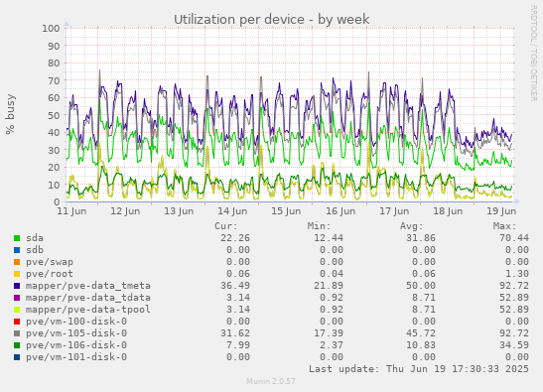
Task: Select the 'pve/swap' legend label
Action: point(50,262)
